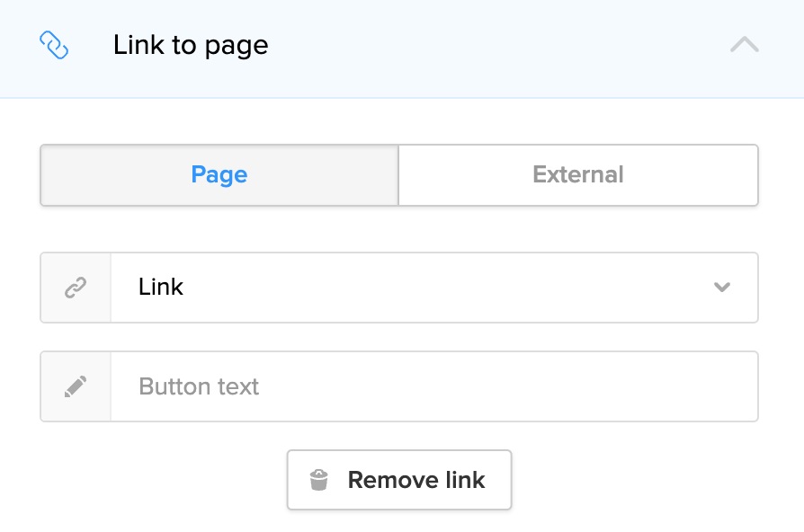Open the Link page dropdown

(433, 288)
